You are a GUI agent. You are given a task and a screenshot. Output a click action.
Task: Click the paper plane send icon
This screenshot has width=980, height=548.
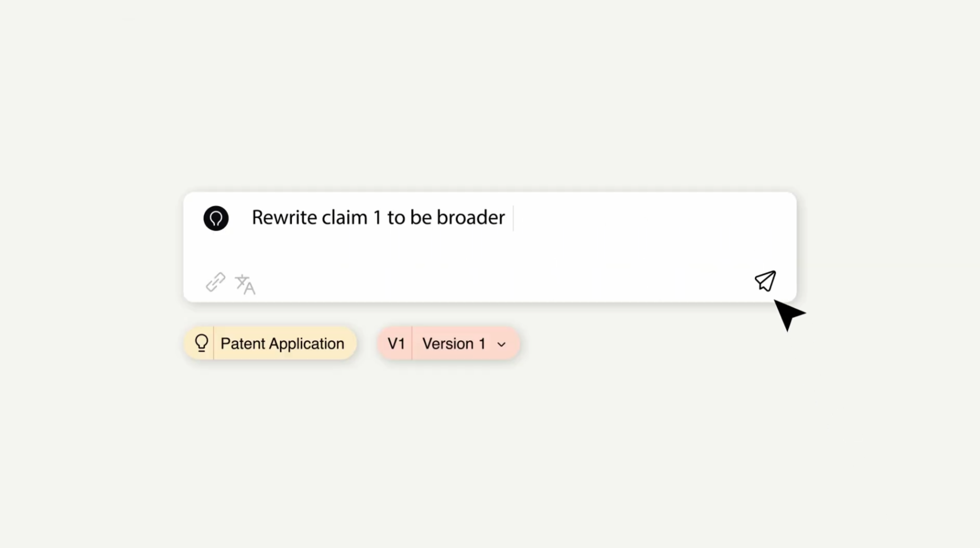(x=765, y=281)
